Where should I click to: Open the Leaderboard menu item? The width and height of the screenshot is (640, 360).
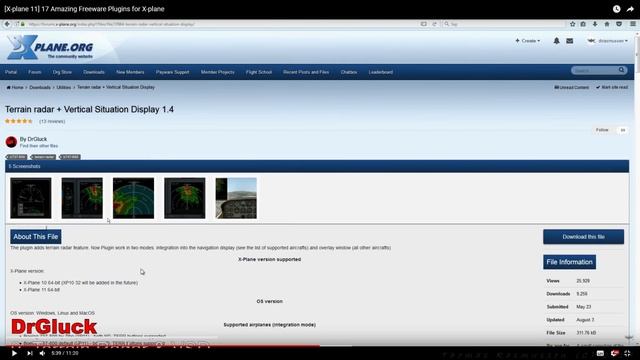click(381, 72)
